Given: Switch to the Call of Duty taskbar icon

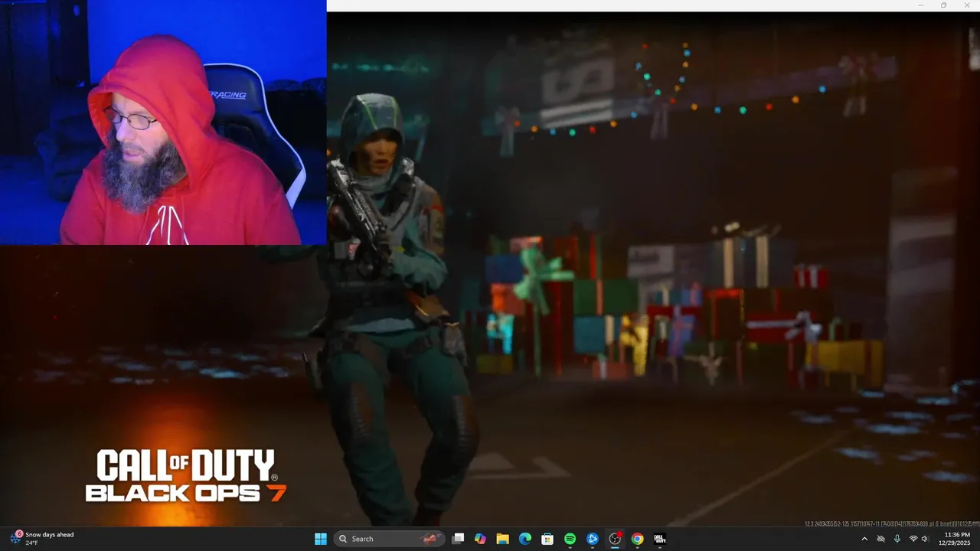Looking at the screenshot, I should (x=659, y=539).
